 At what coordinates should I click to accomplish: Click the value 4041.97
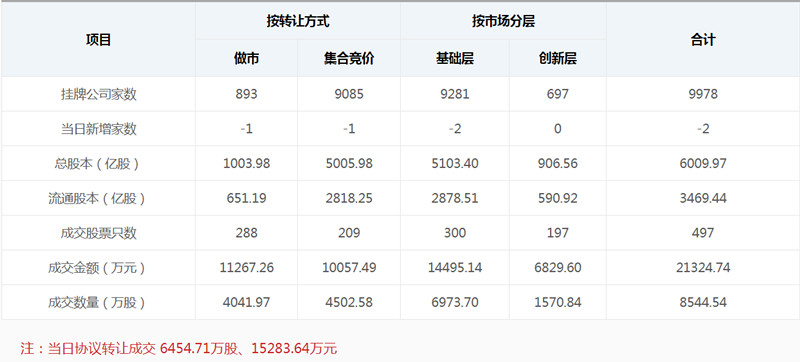[x=246, y=302]
